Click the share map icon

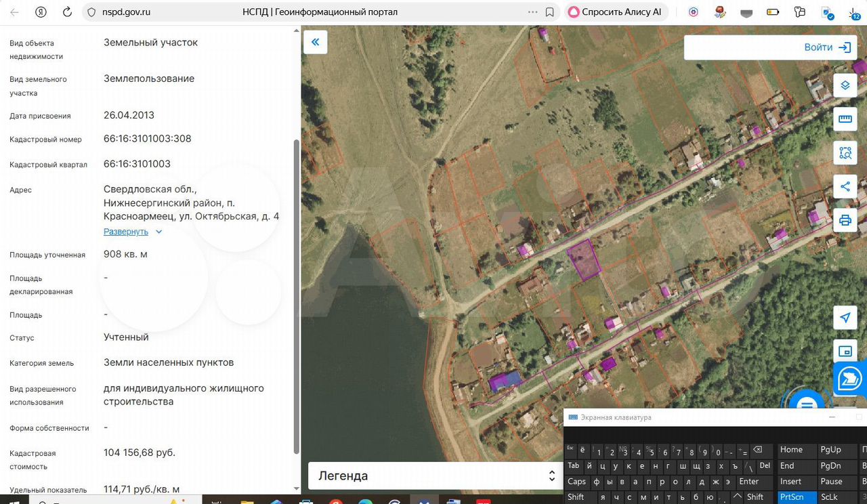[845, 187]
